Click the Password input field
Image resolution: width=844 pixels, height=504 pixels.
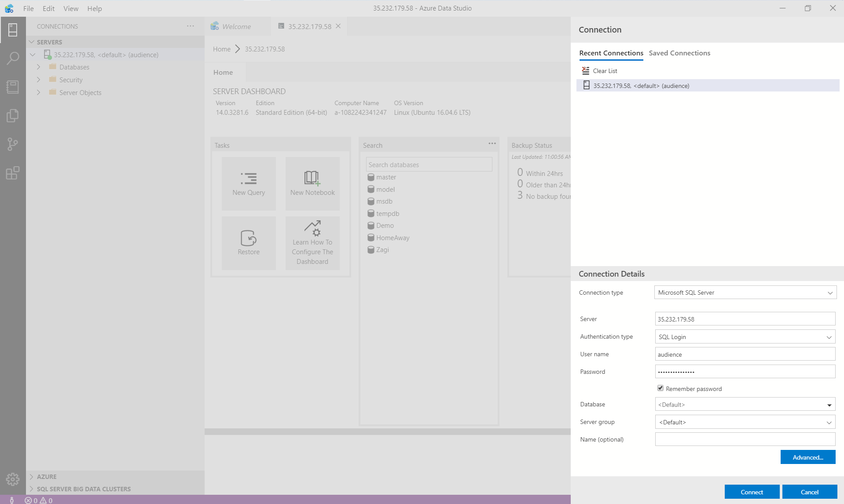coord(745,372)
